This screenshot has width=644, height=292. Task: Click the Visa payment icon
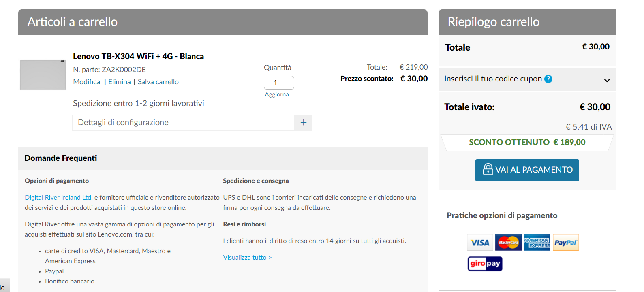point(480,243)
